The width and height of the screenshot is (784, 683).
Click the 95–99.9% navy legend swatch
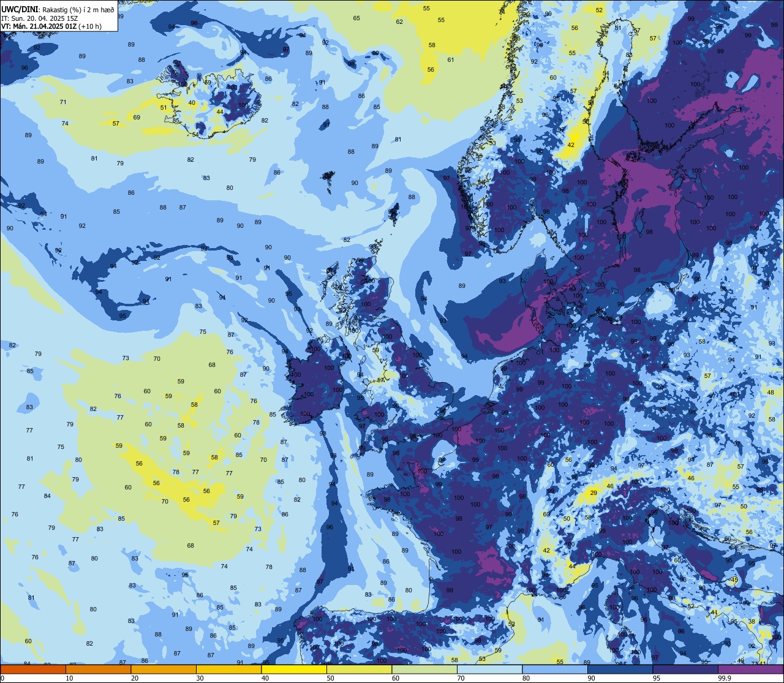click(x=685, y=669)
